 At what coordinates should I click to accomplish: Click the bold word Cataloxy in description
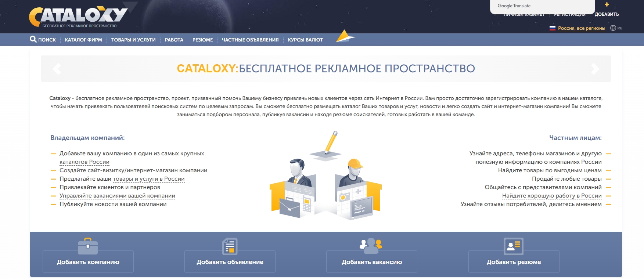pyautogui.click(x=60, y=98)
